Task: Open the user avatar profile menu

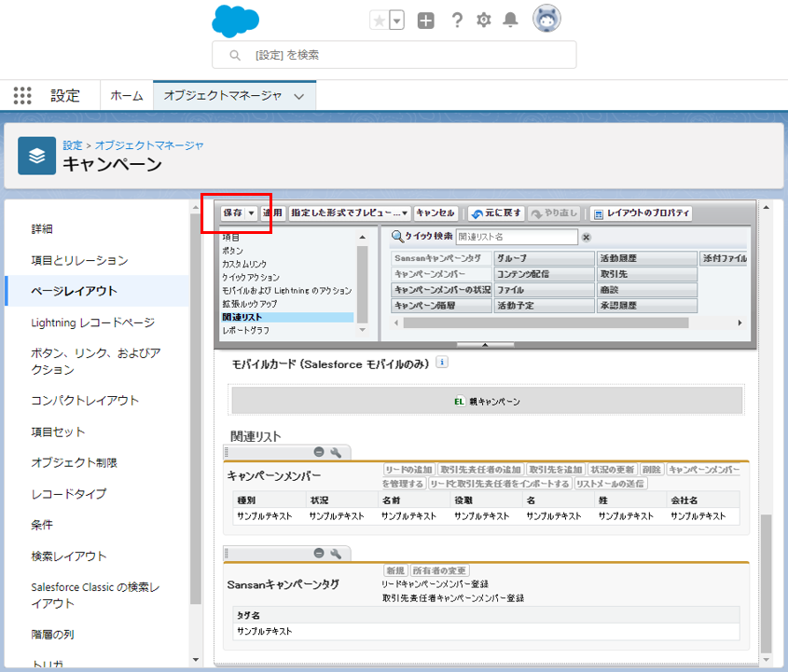Action: [546, 19]
